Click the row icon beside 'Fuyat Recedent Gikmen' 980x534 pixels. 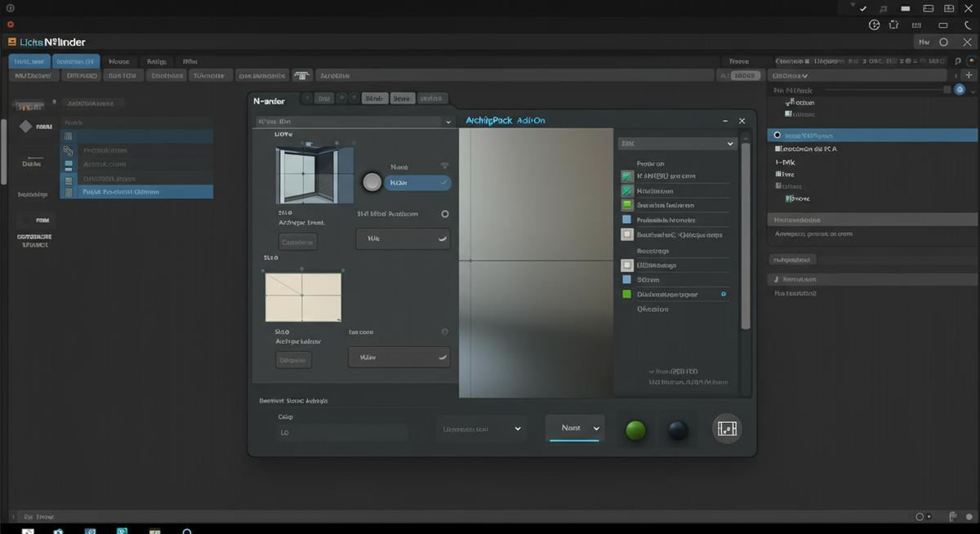click(68, 192)
